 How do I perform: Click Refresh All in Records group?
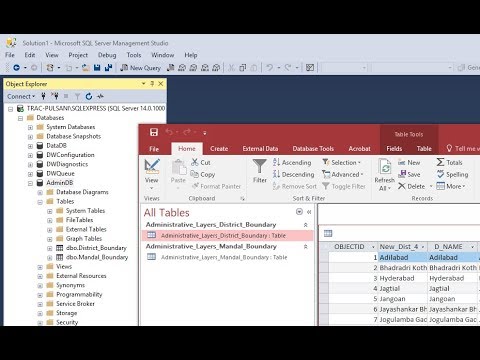(x=385, y=174)
